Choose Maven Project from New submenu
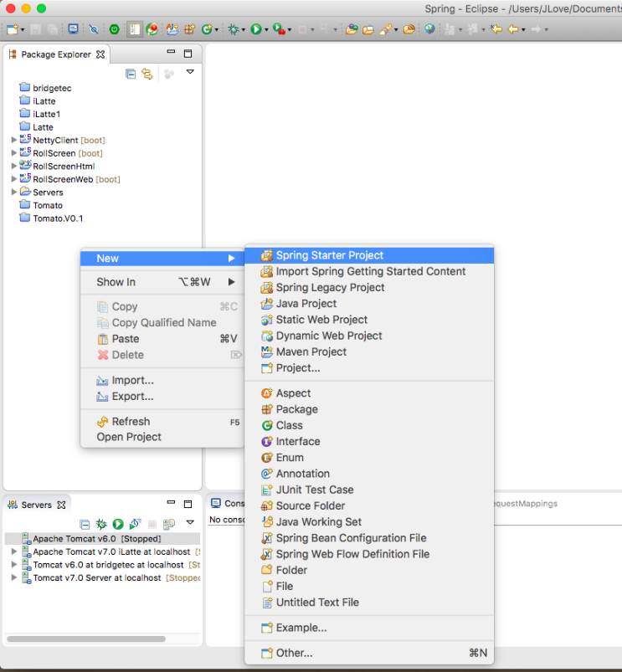 tap(311, 351)
